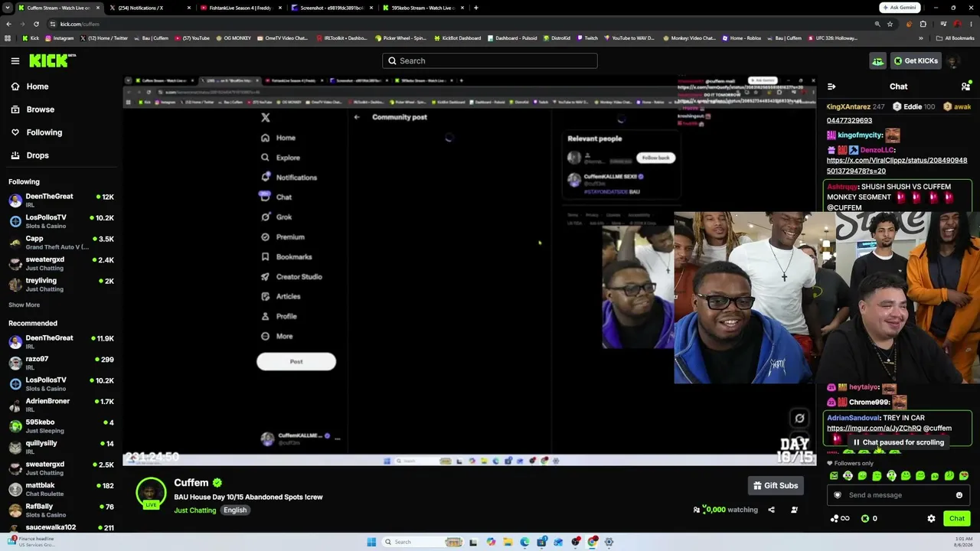The image size is (980, 551).
Task: Open the user profile avatar menu
Action: pos(954,60)
